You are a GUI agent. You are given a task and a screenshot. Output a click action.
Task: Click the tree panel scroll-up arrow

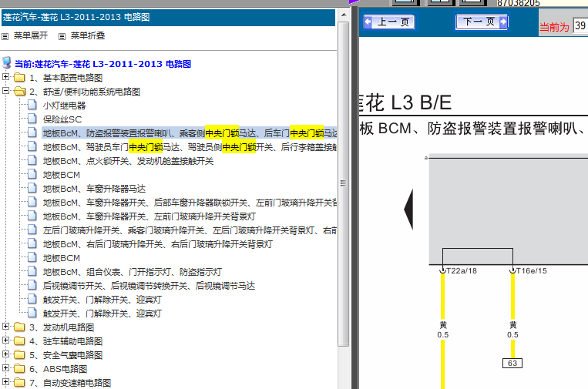343,15
